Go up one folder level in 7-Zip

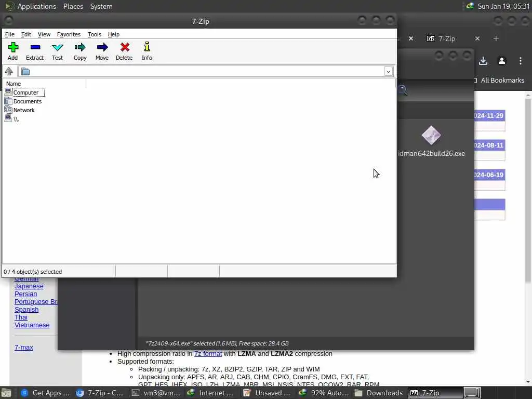point(9,71)
